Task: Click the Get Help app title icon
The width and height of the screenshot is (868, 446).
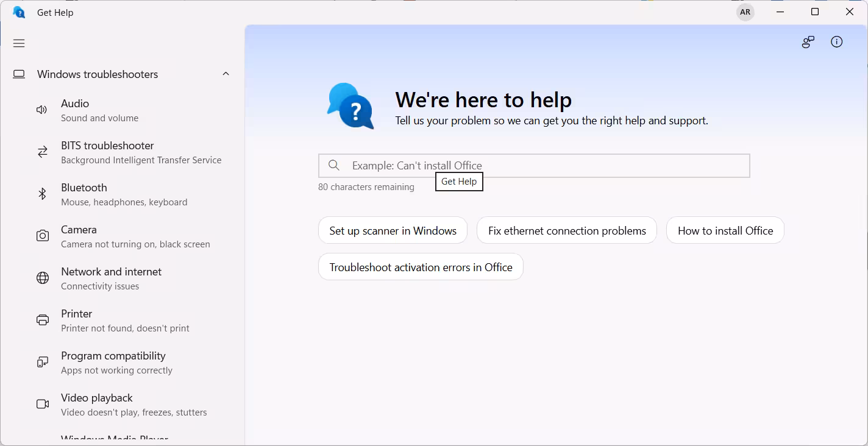Action: pyautogui.click(x=19, y=12)
